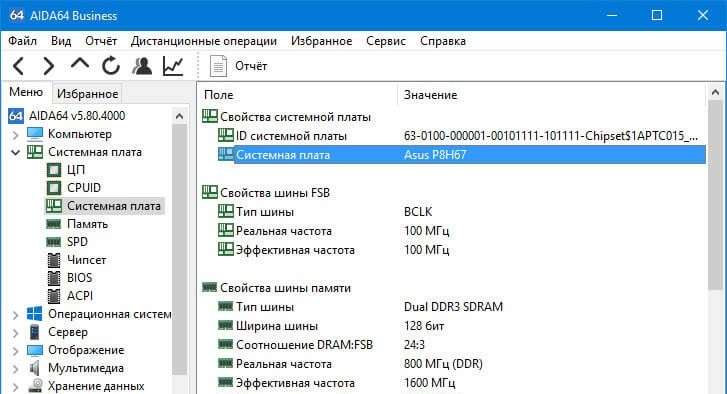Open remote user management via the person icon
This screenshot has height=394, width=727.
point(142,66)
